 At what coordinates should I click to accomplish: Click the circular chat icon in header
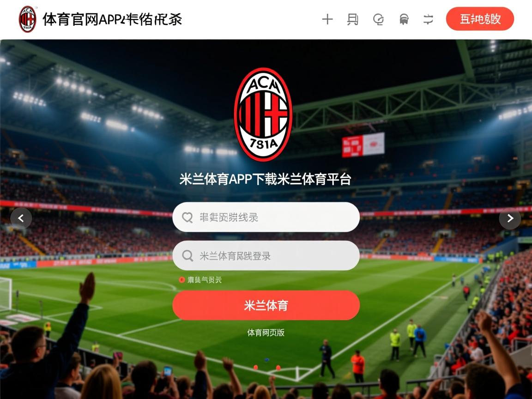(x=378, y=19)
